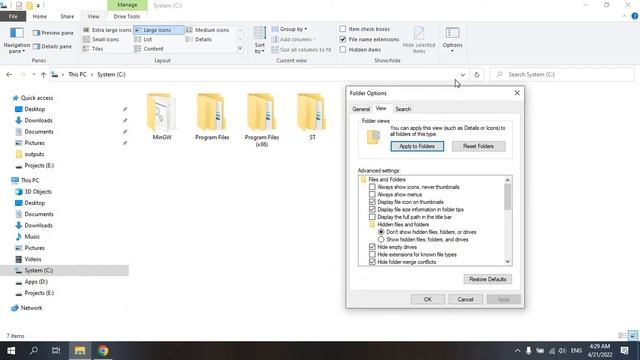This screenshot has width=640, height=360.
Task: Open the File menu
Action: [x=13, y=16]
